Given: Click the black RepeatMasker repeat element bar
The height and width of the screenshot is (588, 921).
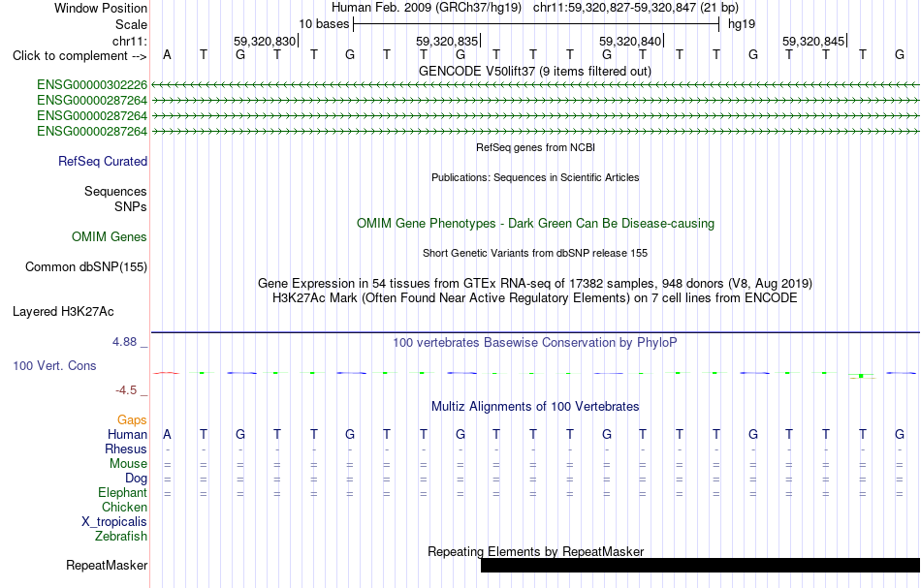Looking at the screenshot, I should 700,565.
